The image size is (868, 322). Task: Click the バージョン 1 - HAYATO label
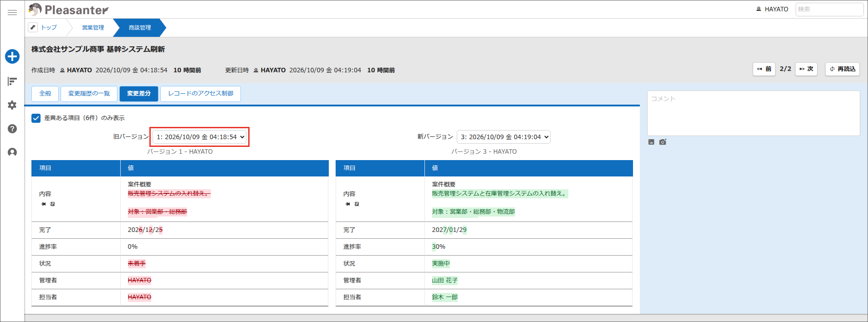tap(180, 152)
